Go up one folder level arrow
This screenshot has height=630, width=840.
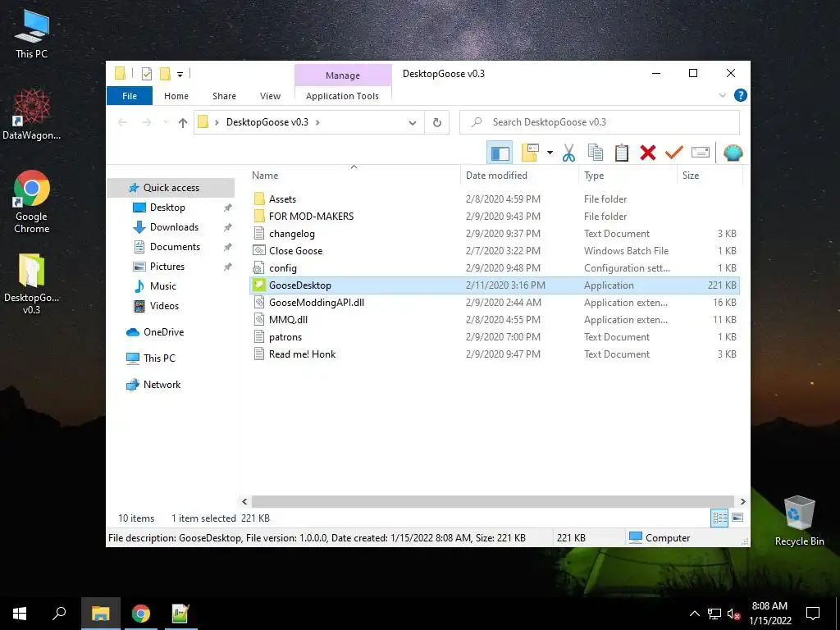(x=183, y=123)
